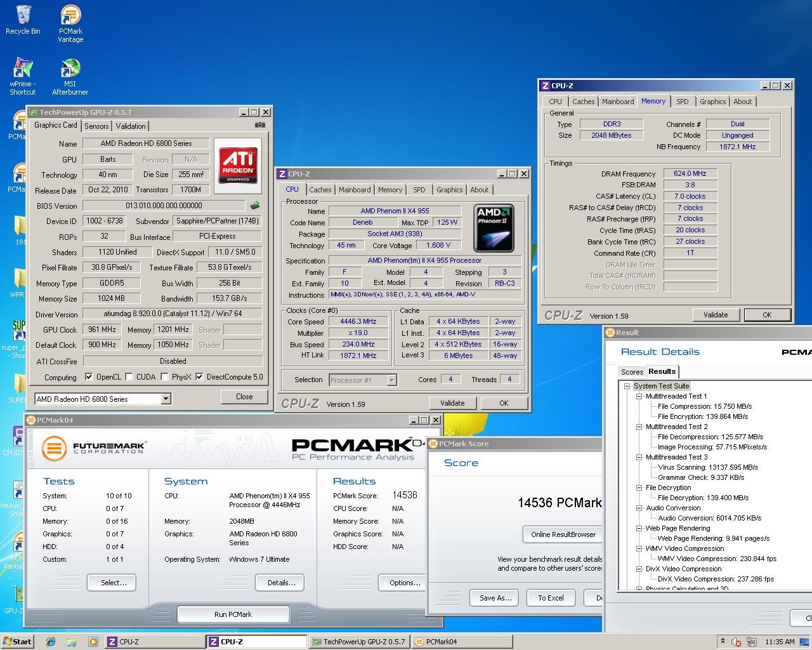Click the Run PCMark button

(233, 614)
